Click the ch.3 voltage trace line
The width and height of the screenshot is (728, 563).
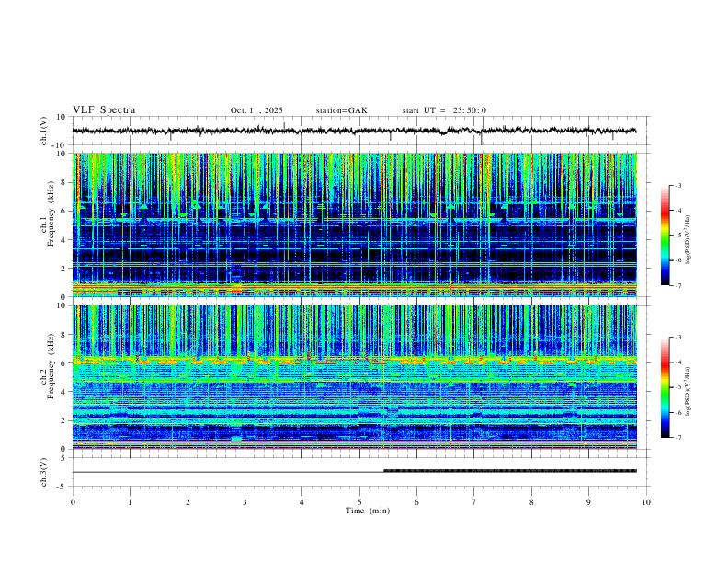click(x=354, y=472)
